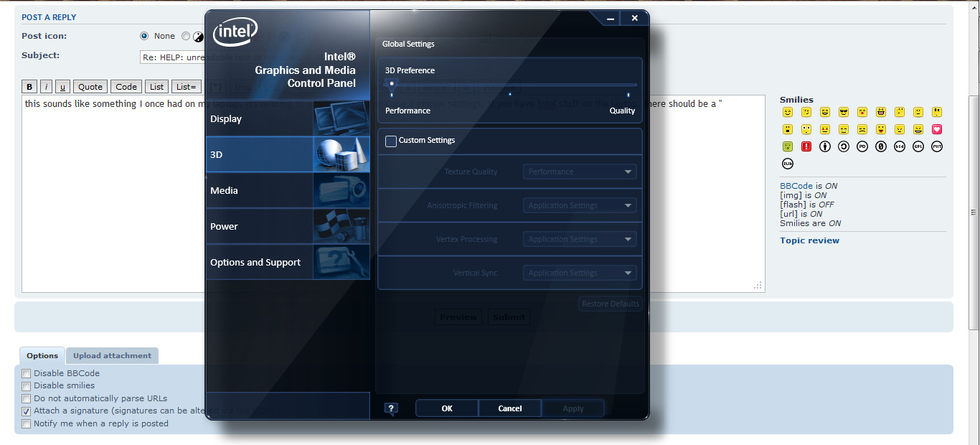Click the 3D shapes icon in sidebar
Screen dimensions: 980x445
point(341,154)
